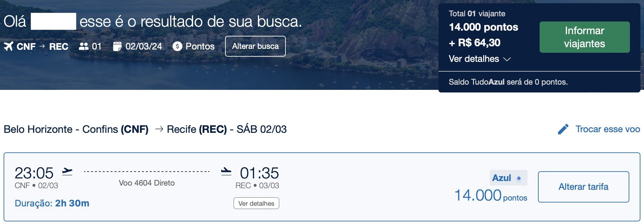Select the Azul fare badge
This screenshot has height=224, width=644.
click(x=508, y=178)
